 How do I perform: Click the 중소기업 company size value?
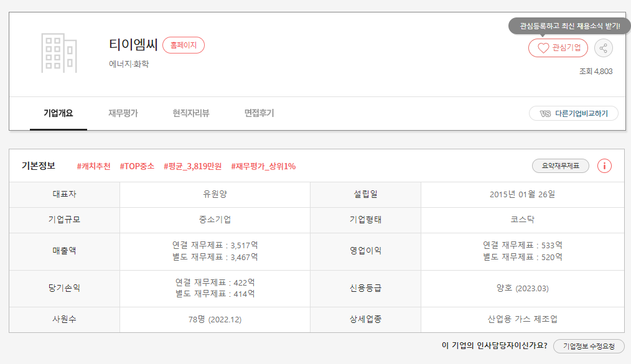pos(215,220)
